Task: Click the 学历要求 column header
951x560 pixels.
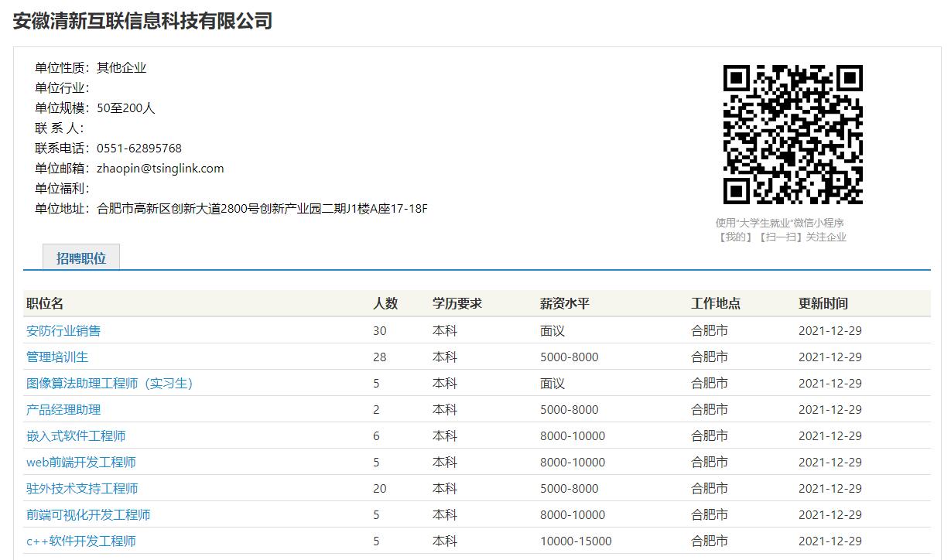Action: [x=457, y=304]
